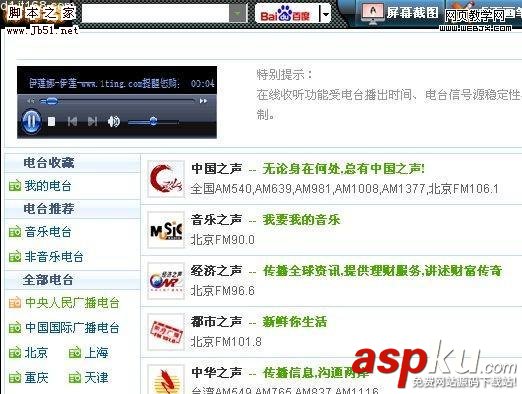The height and width of the screenshot is (394, 522).
Task: Click the radio icon beside 天津
Action: point(75,378)
